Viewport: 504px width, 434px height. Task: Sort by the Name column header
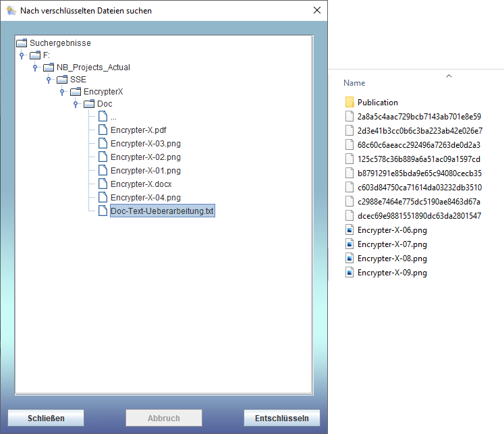[x=354, y=83]
